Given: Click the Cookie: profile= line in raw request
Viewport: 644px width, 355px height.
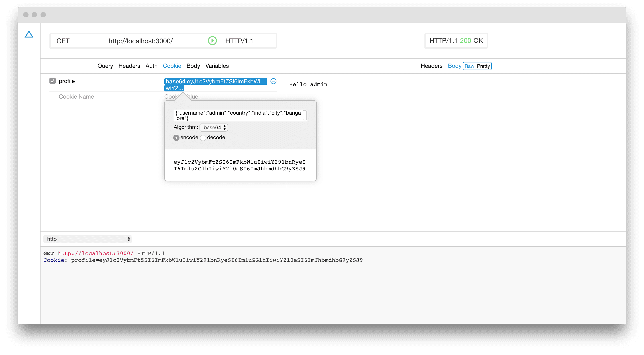Looking at the screenshot, I should (203, 260).
